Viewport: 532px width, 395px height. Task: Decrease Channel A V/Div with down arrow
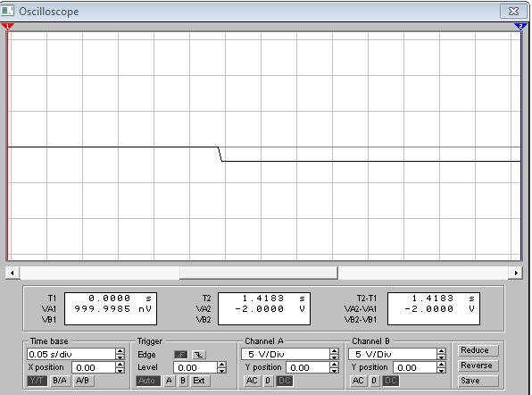334,357
